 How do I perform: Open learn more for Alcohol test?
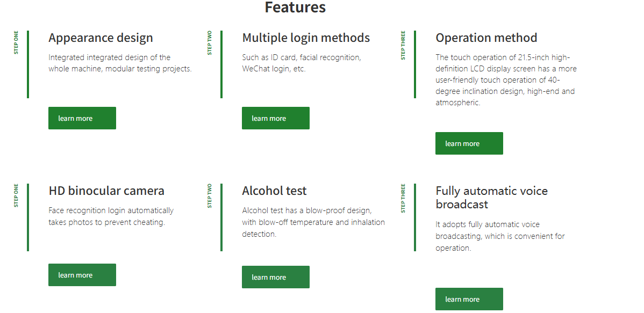pyautogui.click(x=275, y=277)
